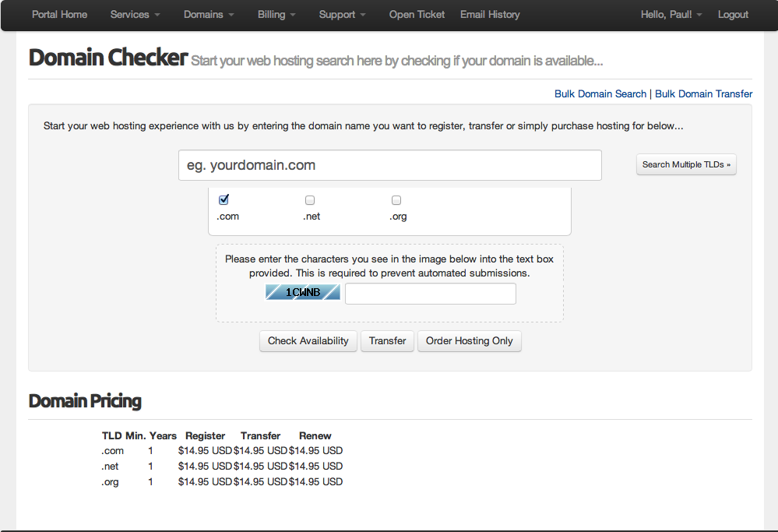Click Logout in the top bar

733,14
